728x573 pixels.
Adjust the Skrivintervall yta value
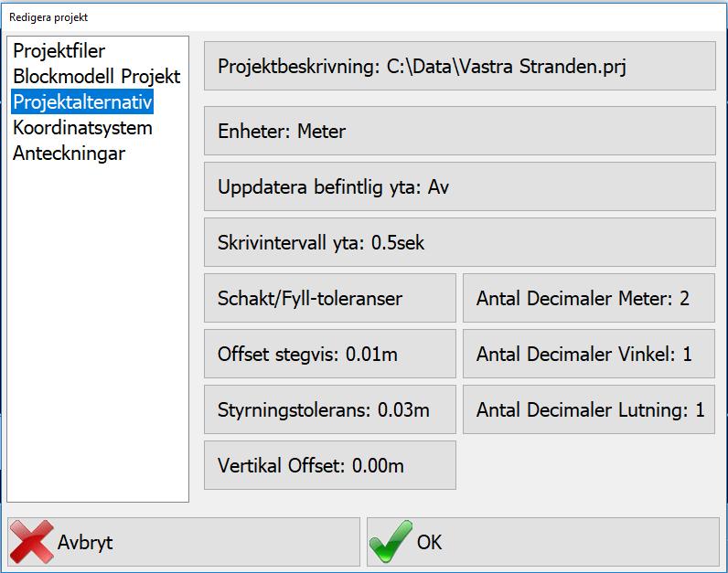460,242
